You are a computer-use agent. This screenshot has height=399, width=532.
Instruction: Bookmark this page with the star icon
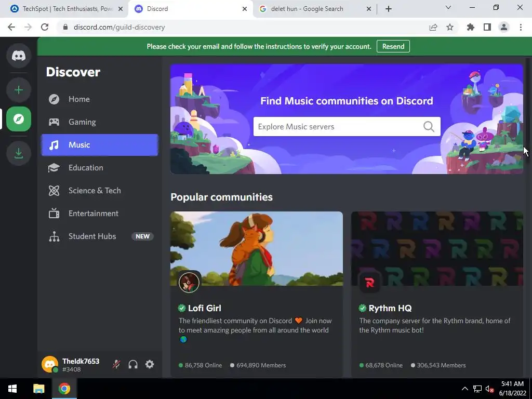[x=450, y=27]
